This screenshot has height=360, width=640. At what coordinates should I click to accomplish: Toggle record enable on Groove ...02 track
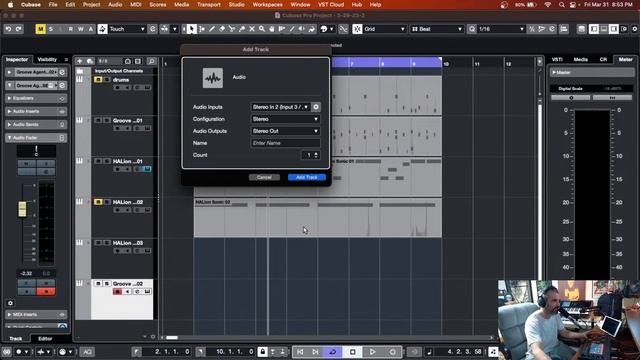[118, 291]
